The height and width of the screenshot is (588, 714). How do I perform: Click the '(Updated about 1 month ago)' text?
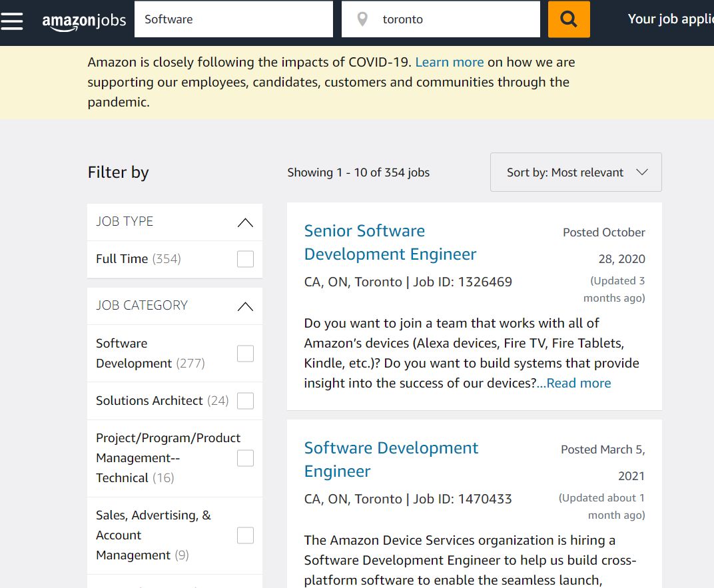click(x=602, y=506)
